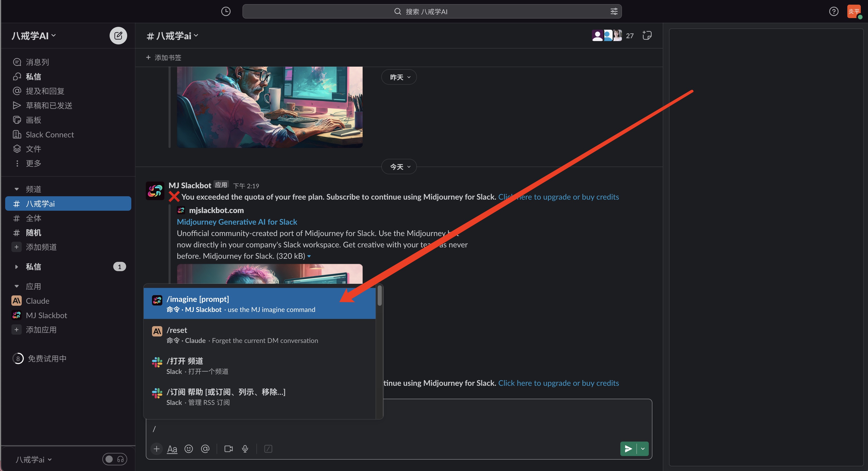Click slash shortcuts icon in composer

[x=268, y=449]
